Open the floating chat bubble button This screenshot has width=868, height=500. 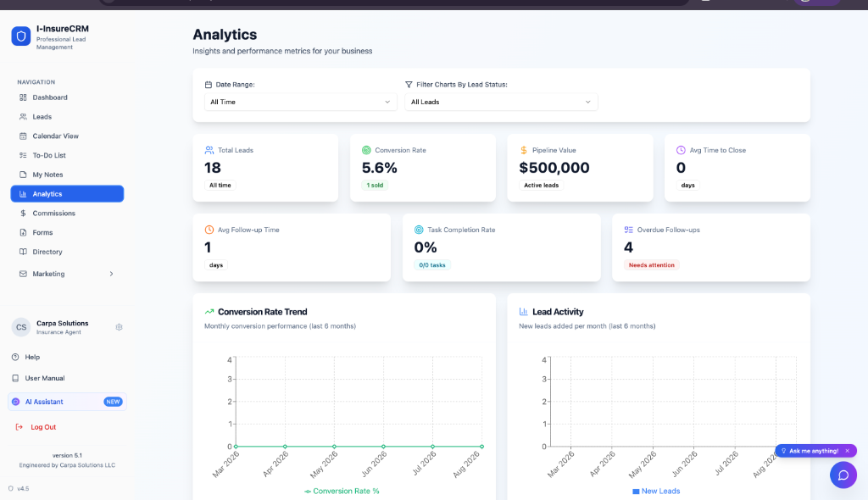click(x=843, y=475)
